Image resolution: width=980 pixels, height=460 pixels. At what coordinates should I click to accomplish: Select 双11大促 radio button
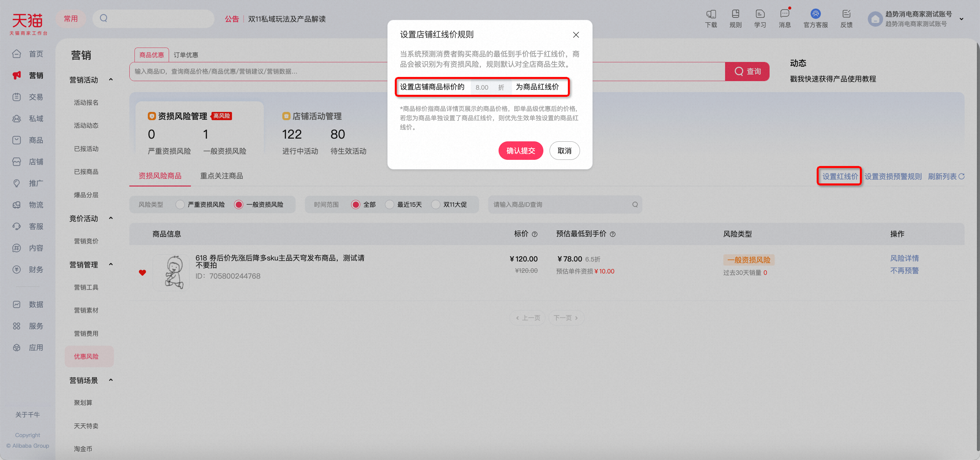point(436,205)
